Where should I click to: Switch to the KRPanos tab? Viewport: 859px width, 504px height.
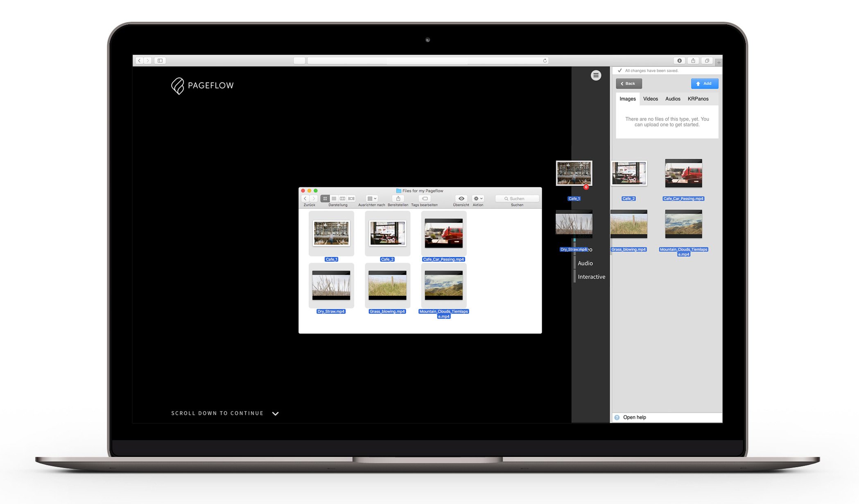pyautogui.click(x=698, y=99)
